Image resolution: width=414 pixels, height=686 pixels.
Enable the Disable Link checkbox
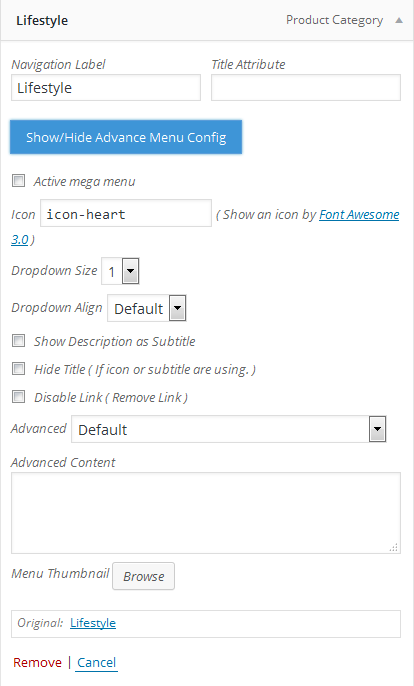pos(18,396)
